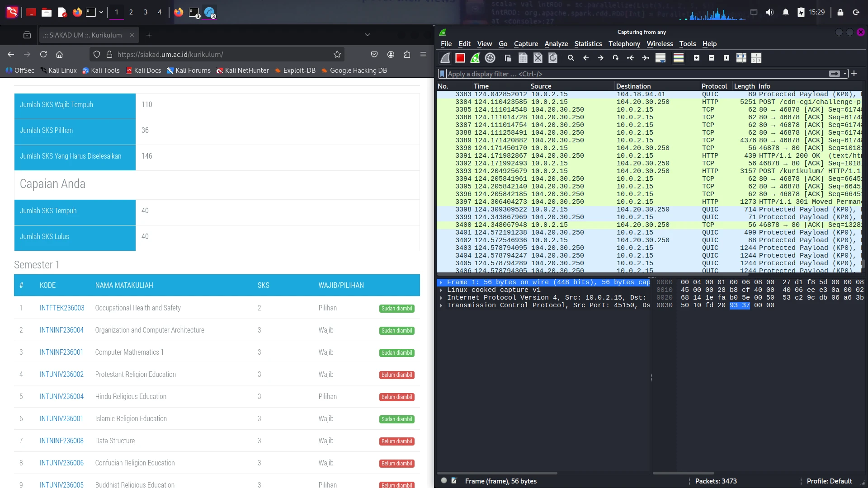
Task: Open the Statistics menu
Action: point(588,44)
